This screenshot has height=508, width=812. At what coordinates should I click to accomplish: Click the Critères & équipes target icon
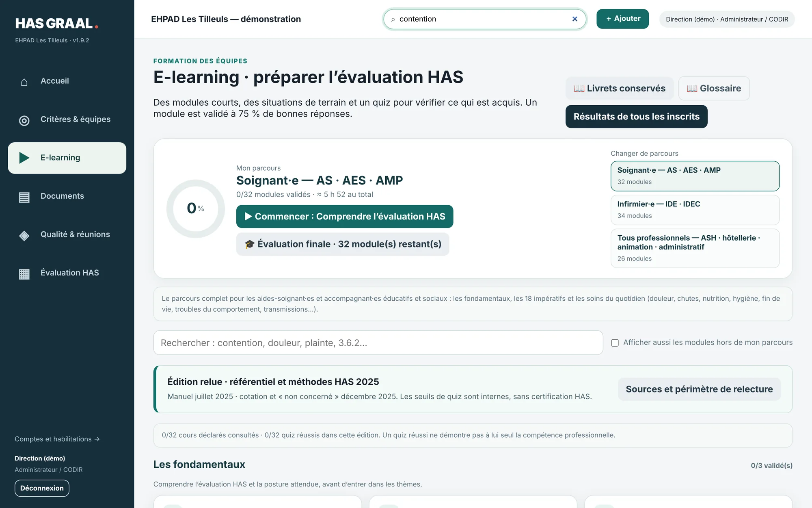click(24, 120)
